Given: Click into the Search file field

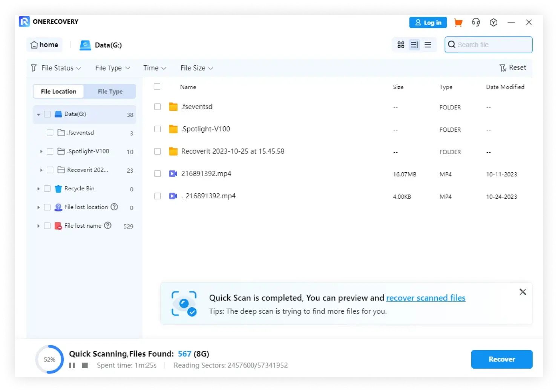Looking at the screenshot, I should 492,45.
